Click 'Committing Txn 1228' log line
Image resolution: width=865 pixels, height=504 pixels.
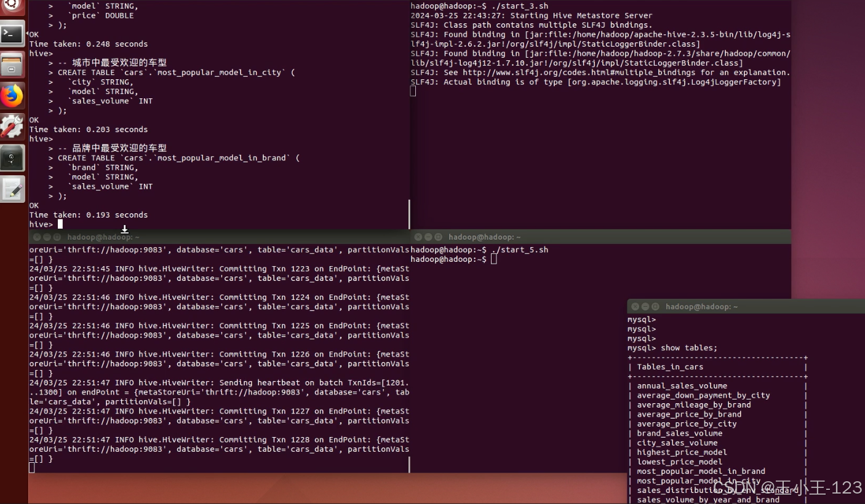point(219,439)
